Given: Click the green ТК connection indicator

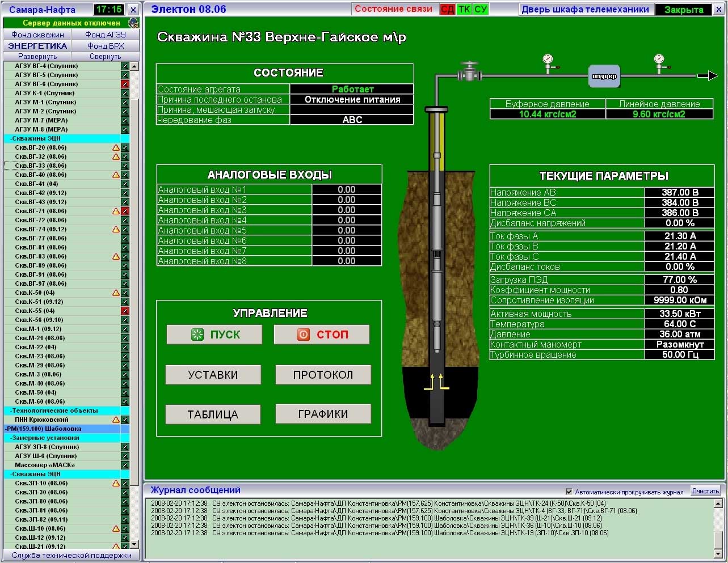Looking at the screenshot, I should (464, 10).
